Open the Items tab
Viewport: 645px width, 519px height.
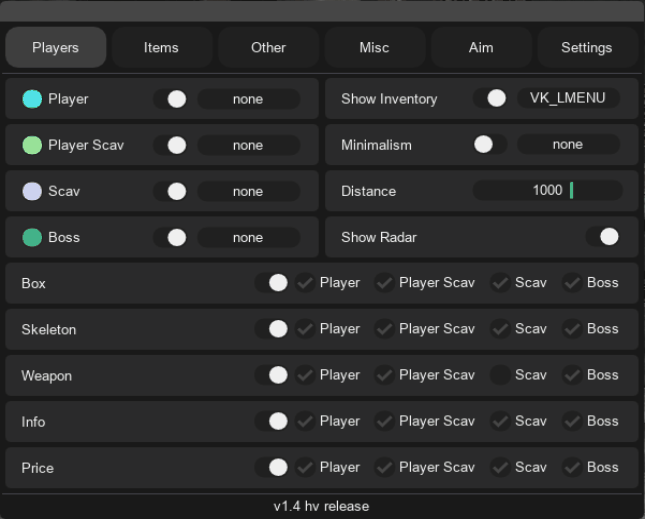tap(161, 47)
